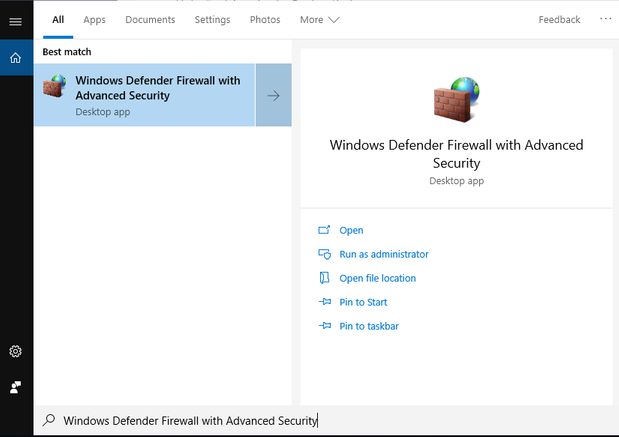
Task: Click the Pin to Start pin icon
Action: click(x=325, y=302)
